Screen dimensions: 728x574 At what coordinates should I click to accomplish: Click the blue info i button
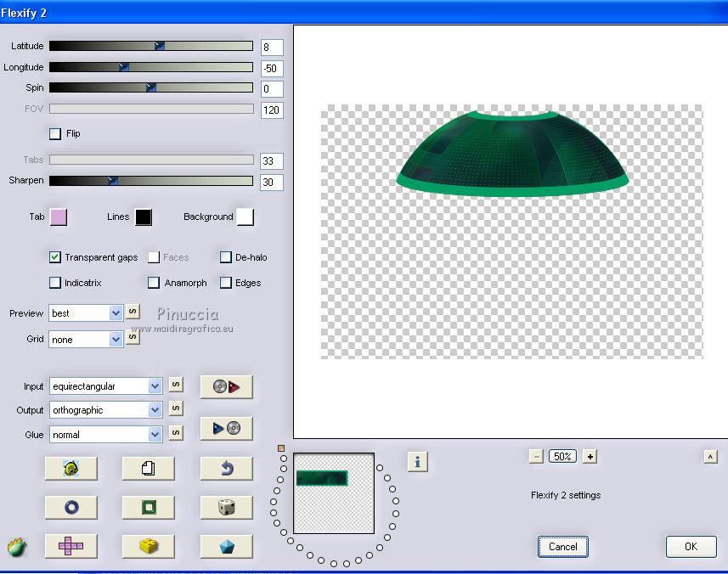coord(417,462)
